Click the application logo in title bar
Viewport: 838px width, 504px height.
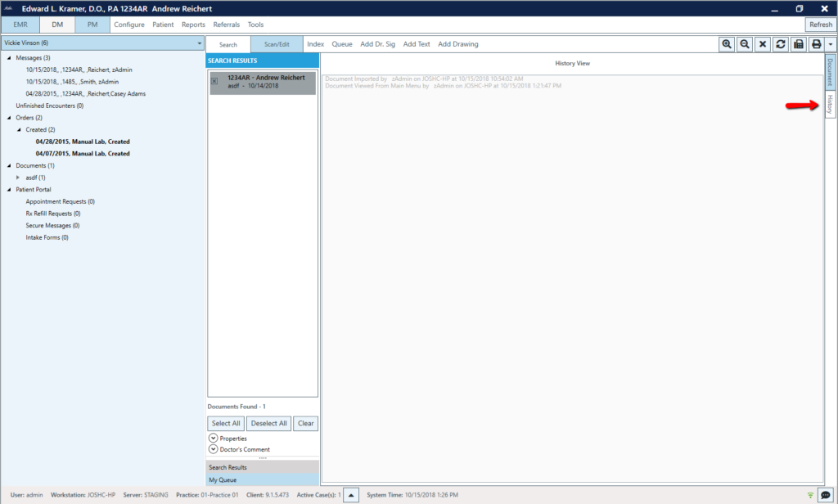click(x=8, y=8)
